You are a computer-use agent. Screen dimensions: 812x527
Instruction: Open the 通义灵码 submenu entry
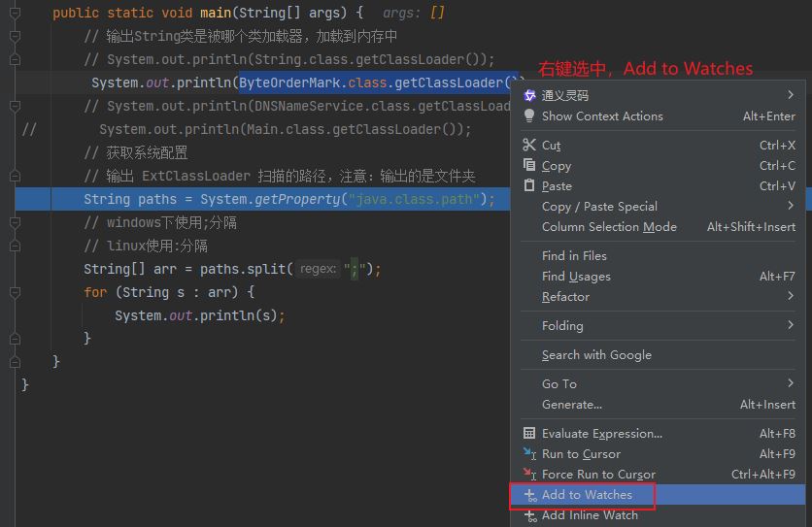pyautogui.click(x=658, y=95)
